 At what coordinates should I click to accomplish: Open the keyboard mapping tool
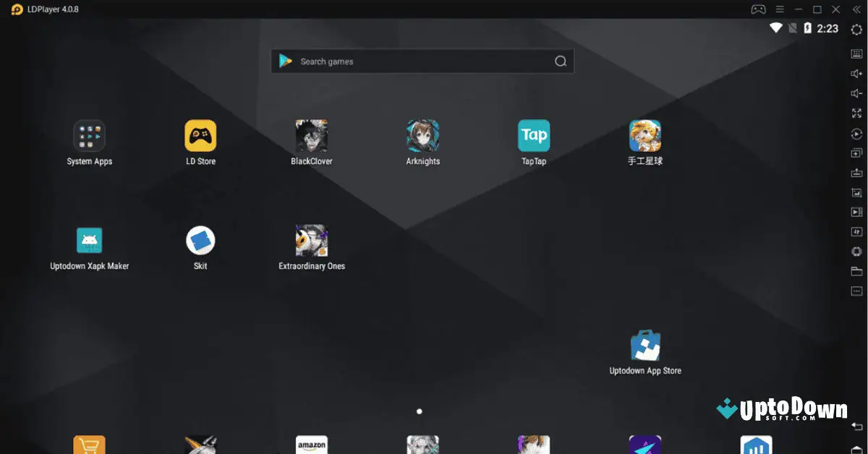856,53
